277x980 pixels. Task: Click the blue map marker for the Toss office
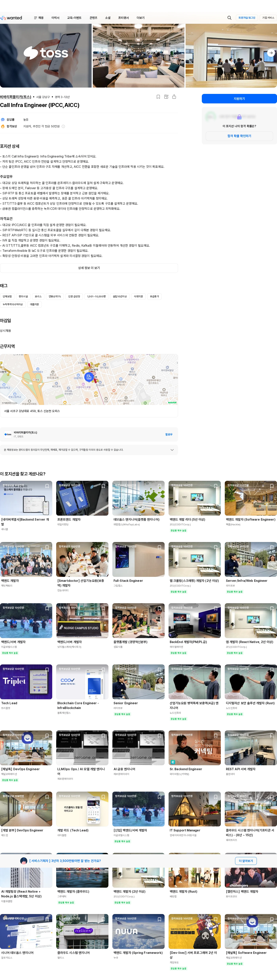tap(89, 377)
